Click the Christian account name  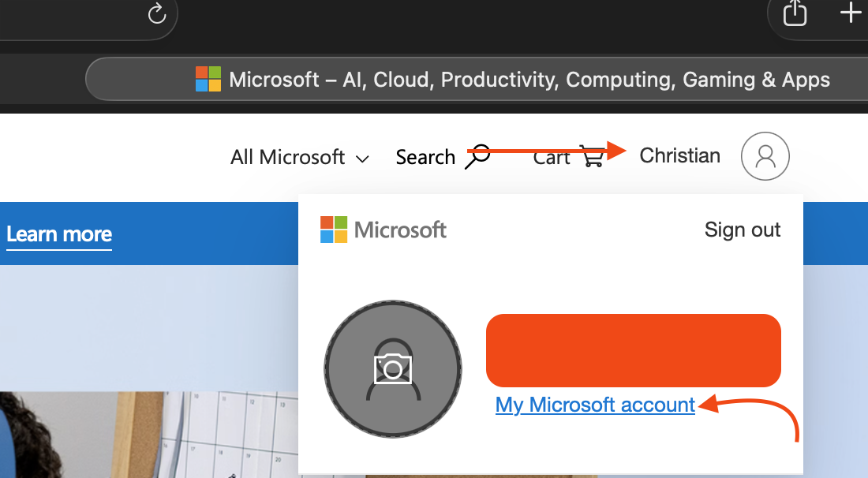(679, 155)
